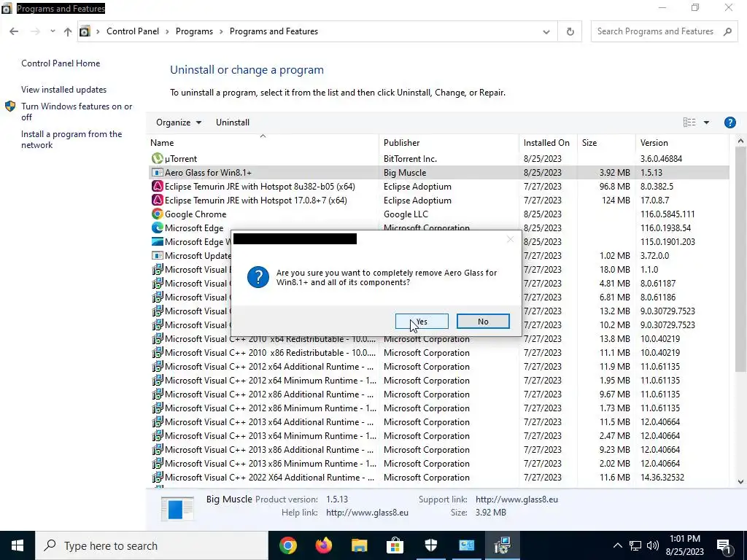Open the notification center icon
The image size is (747, 560).
click(x=724, y=545)
